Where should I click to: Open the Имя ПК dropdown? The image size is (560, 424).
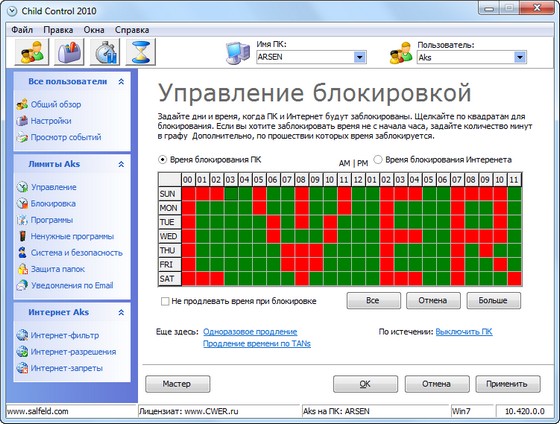(x=360, y=57)
